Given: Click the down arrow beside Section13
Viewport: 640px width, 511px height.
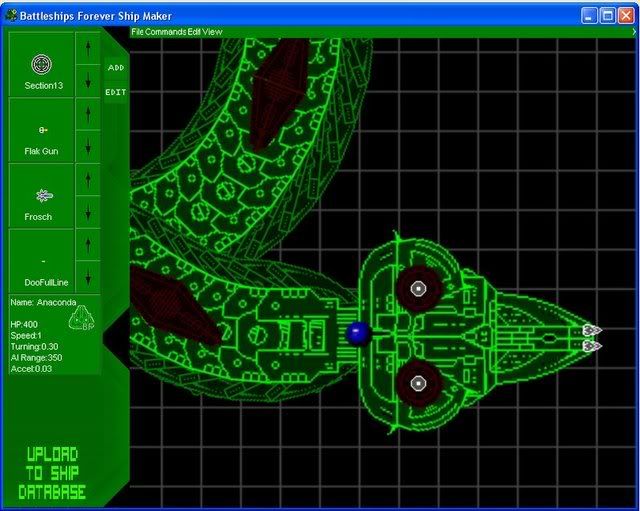Looking at the screenshot, I should [x=88, y=81].
